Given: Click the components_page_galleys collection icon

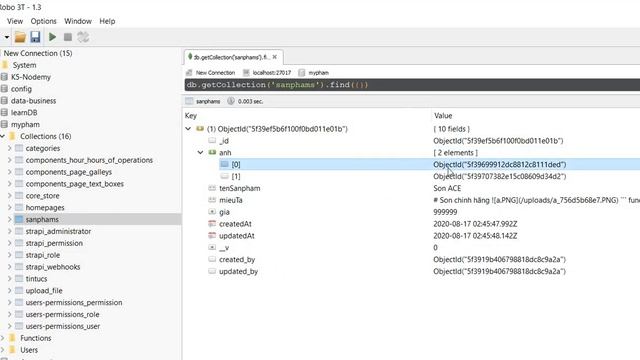Looking at the screenshot, I should point(19,172).
